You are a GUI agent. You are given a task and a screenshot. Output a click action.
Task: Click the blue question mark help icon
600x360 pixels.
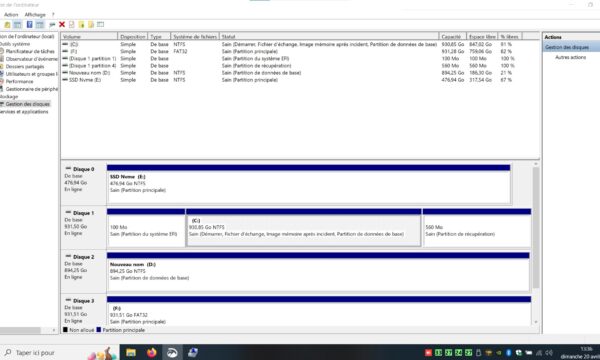[29, 24]
